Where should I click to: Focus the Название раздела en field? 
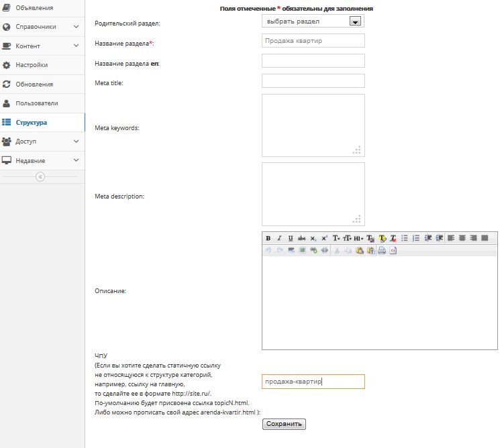(313, 61)
